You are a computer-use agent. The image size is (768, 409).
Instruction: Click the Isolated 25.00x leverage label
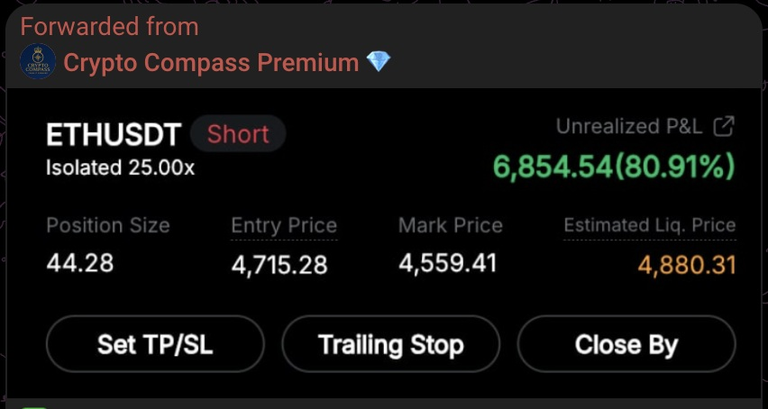click(x=120, y=168)
